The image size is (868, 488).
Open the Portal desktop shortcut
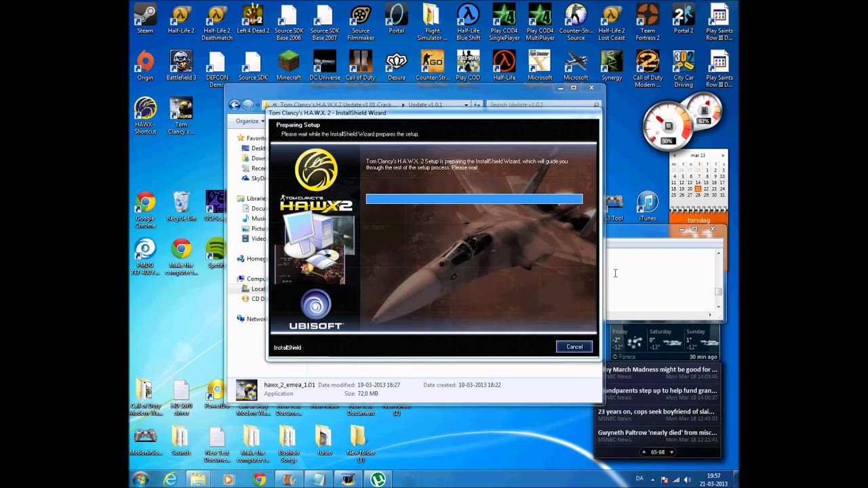[397, 19]
